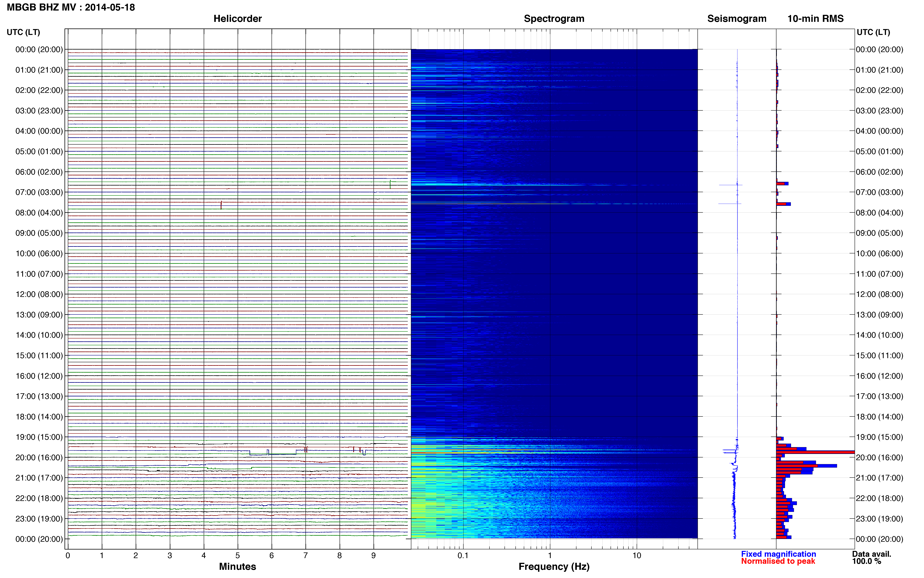924x578 pixels.
Task: Click the Seismogram panel heading
Action: pyautogui.click(x=737, y=19)
